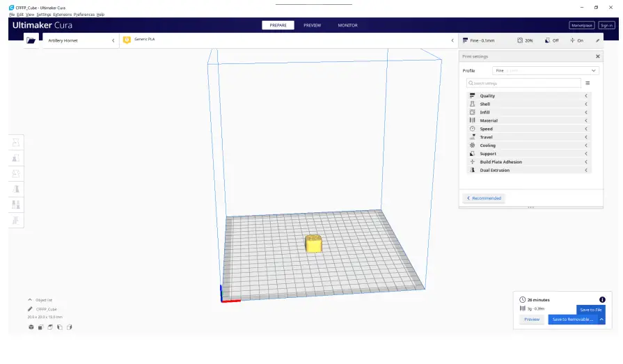Click Save to Removable button

coord(573,319)
